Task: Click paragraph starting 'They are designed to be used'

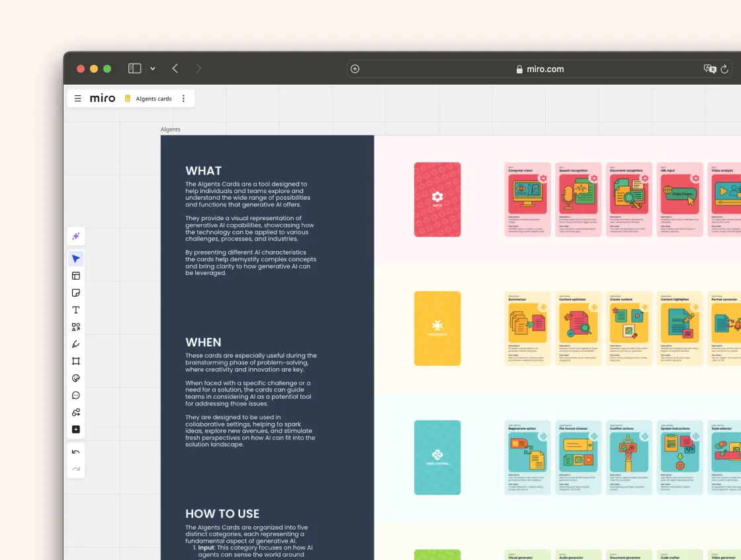Action: point(250,430)
